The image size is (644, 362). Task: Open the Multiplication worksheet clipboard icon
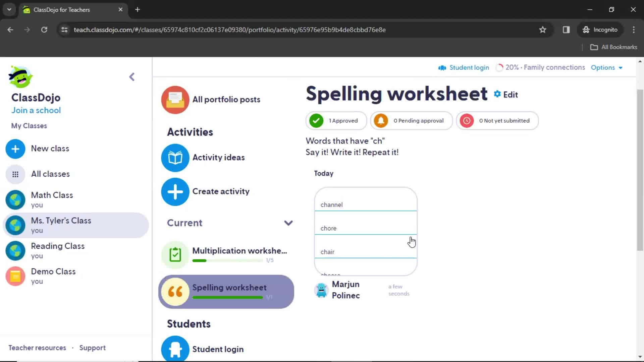pyautogui.click(x=175, y=255)
